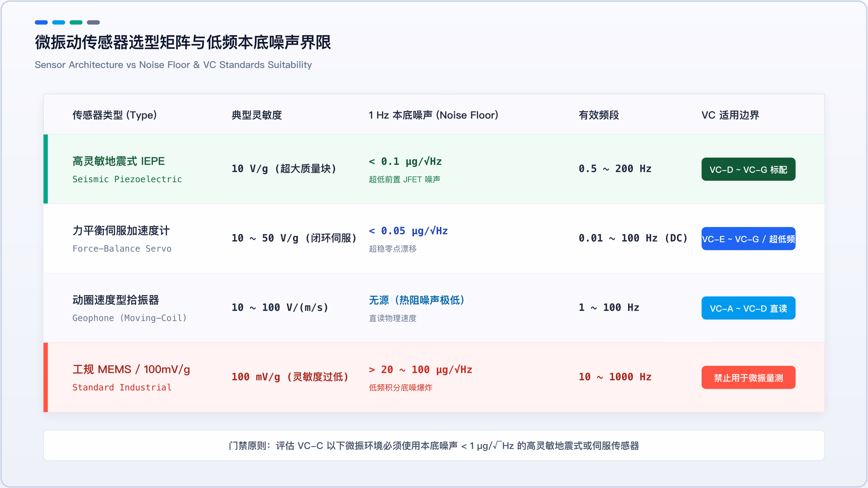Click the 10 V/g (超大质量块) cell

coord(284,169)
